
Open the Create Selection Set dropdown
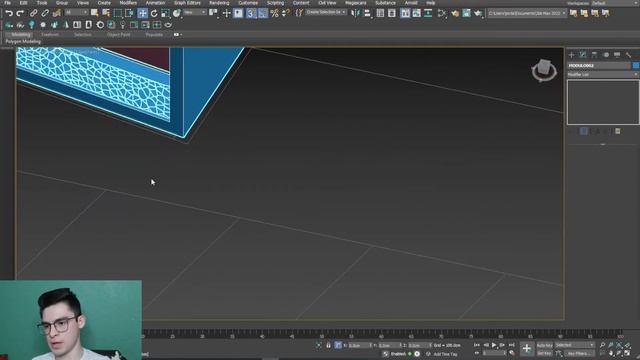326,13
